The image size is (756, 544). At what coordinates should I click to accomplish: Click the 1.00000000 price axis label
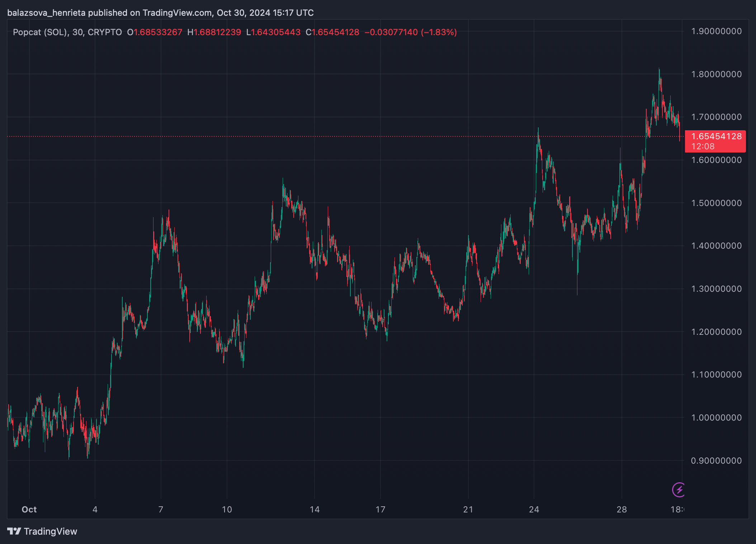716,418
